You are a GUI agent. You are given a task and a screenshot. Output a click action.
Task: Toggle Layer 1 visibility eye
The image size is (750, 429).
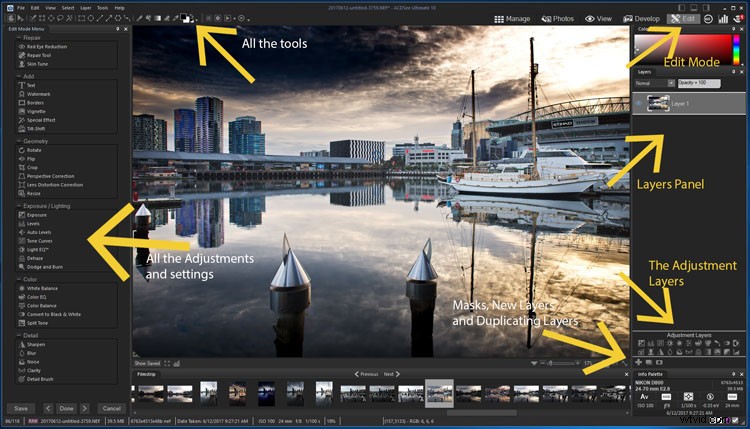coord(639,103)
